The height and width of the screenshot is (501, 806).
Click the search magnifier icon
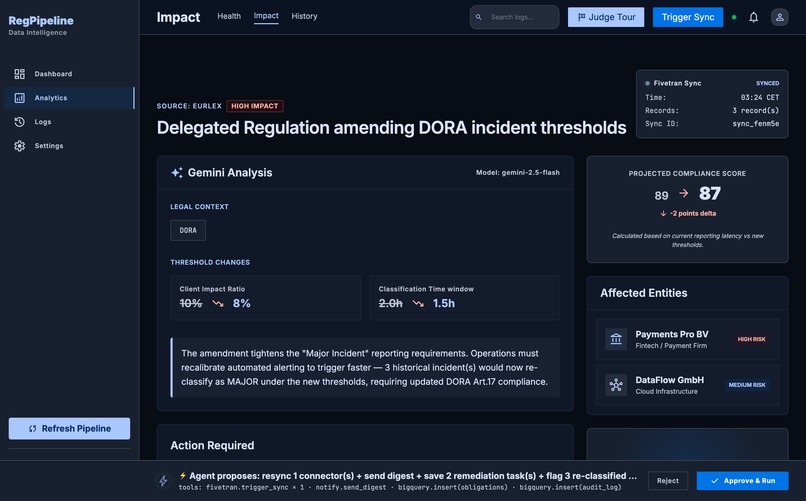[479, 17]
